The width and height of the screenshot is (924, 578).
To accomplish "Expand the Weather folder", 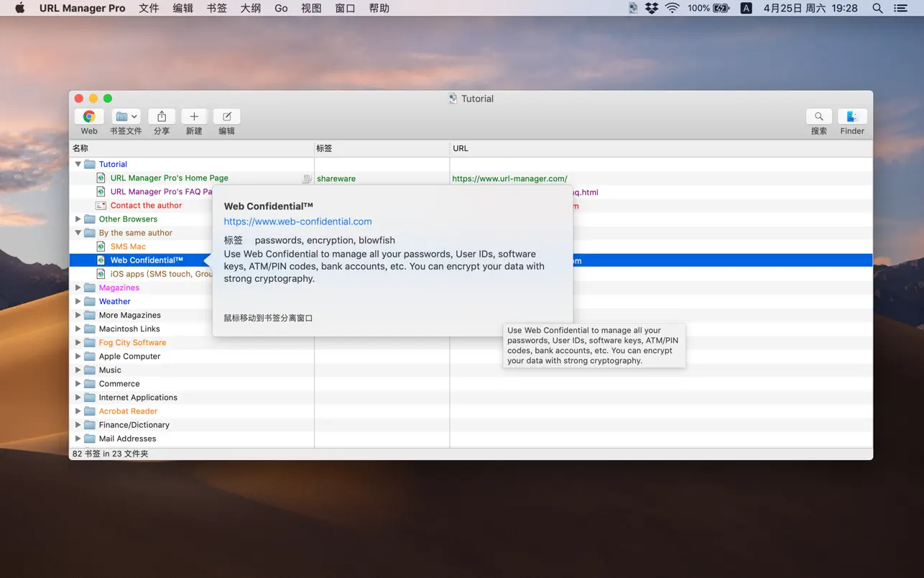I will (78, 301).
